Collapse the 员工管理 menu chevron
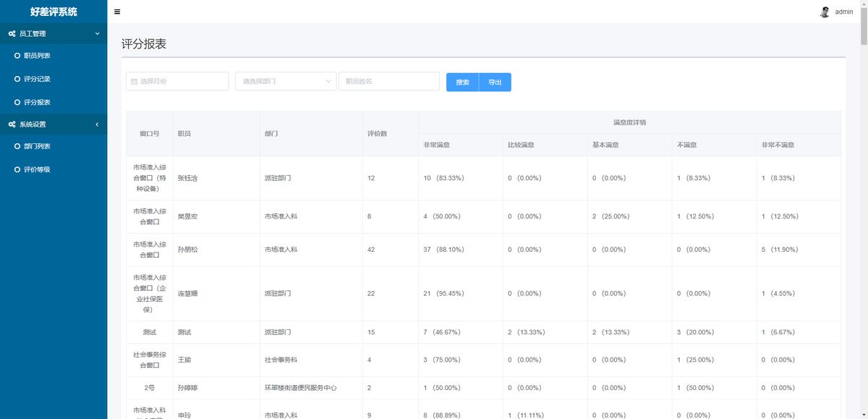 pos(97,34)
